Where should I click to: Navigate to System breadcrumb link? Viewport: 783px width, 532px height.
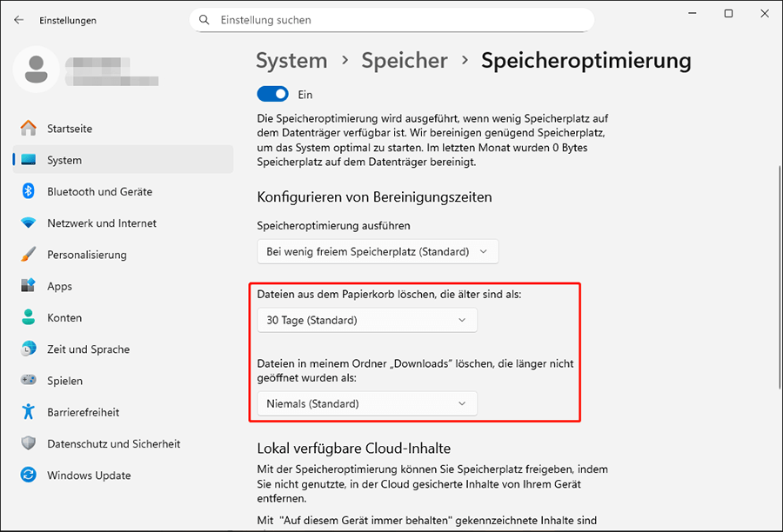291,61
